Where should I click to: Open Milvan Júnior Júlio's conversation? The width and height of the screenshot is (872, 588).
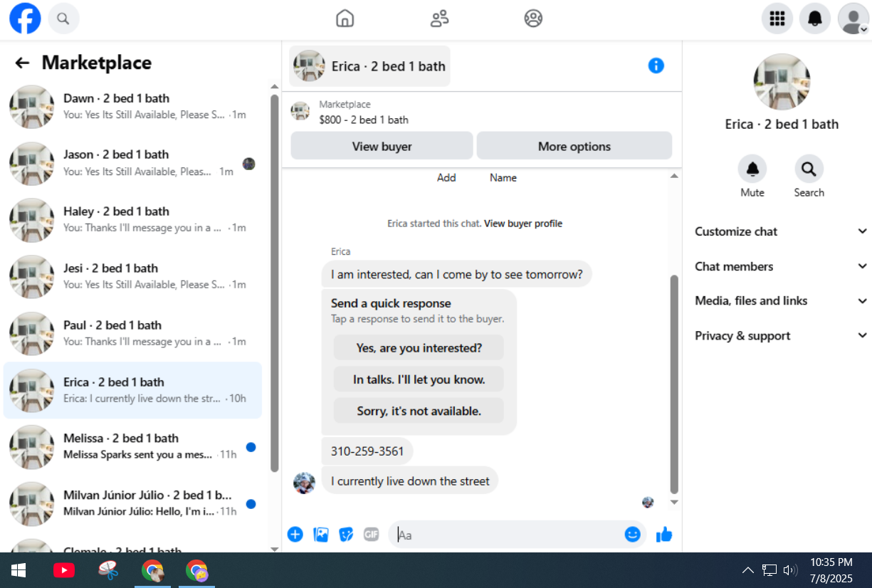point(133,504)
